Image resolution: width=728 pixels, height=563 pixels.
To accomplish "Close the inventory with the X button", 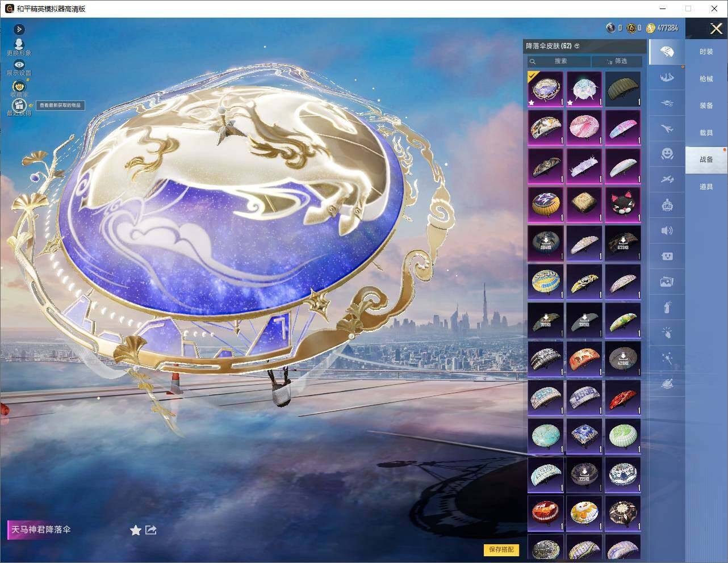I will pyautogui.click(x=716, y=28).
